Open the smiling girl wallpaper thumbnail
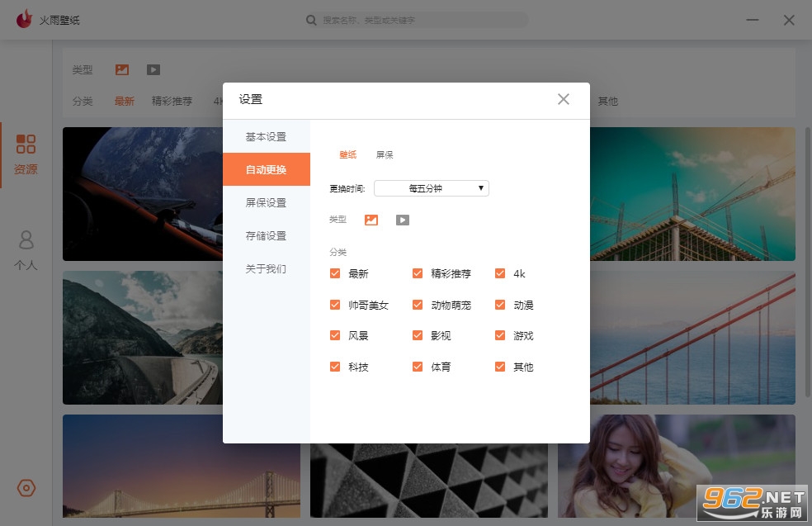This screenshot has width=812, height=526. pos(677,466)
